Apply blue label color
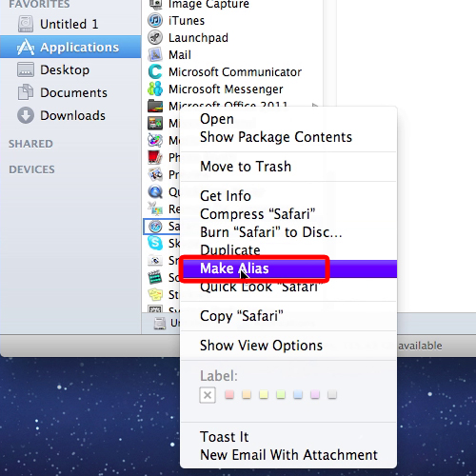 (298, 395)
